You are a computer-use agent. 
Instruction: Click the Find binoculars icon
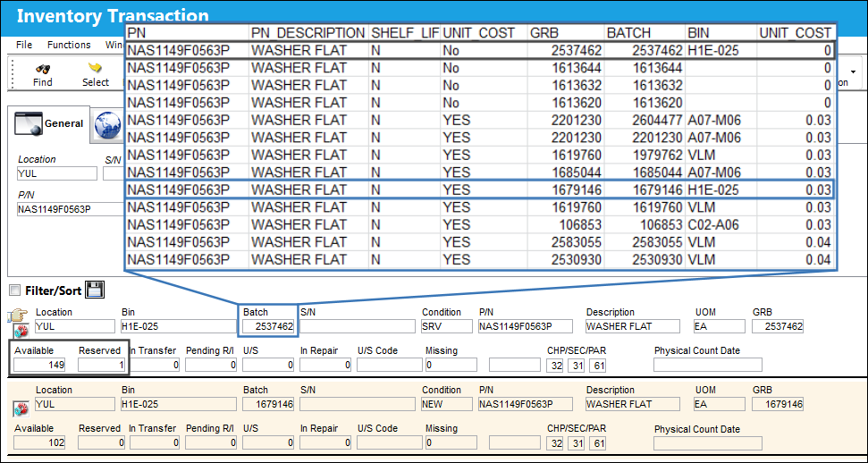point(43,69)
